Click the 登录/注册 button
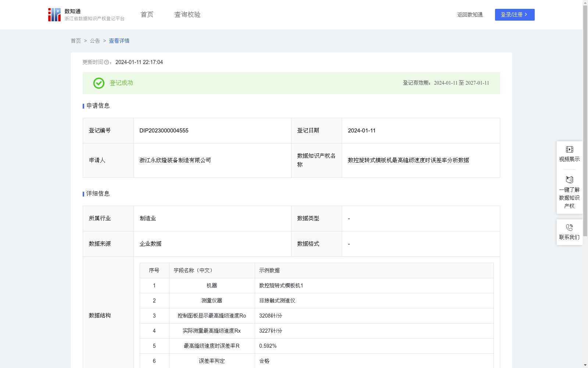Screen dimensions: 588x368 tap(514, 15)
